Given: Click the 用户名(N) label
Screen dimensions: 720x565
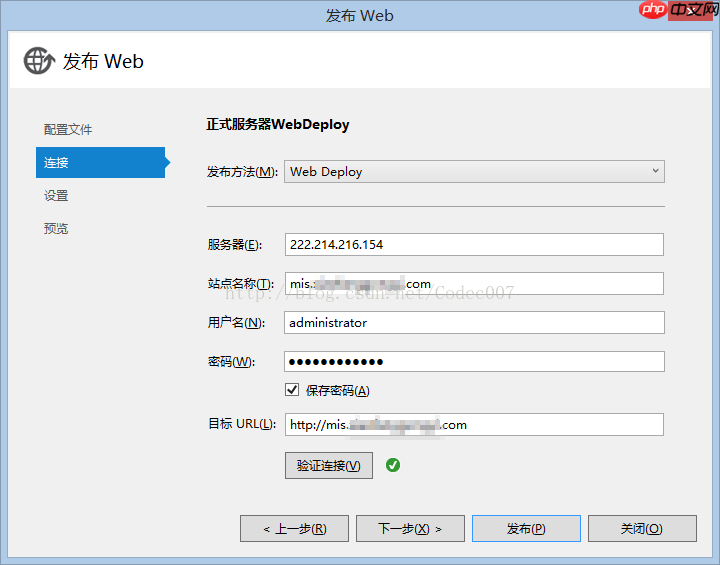Looking at the screenshot, I should 236,322.
